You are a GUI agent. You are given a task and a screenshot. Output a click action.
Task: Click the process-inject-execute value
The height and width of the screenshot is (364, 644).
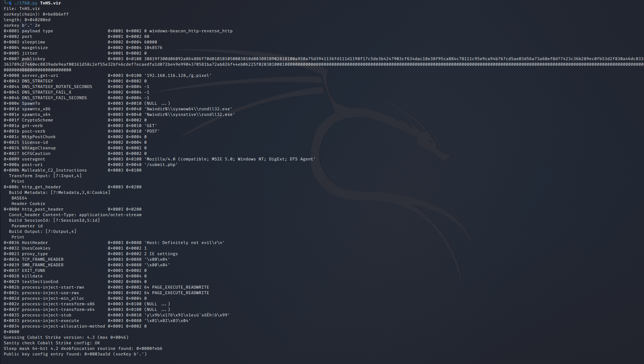coord(170,320)
